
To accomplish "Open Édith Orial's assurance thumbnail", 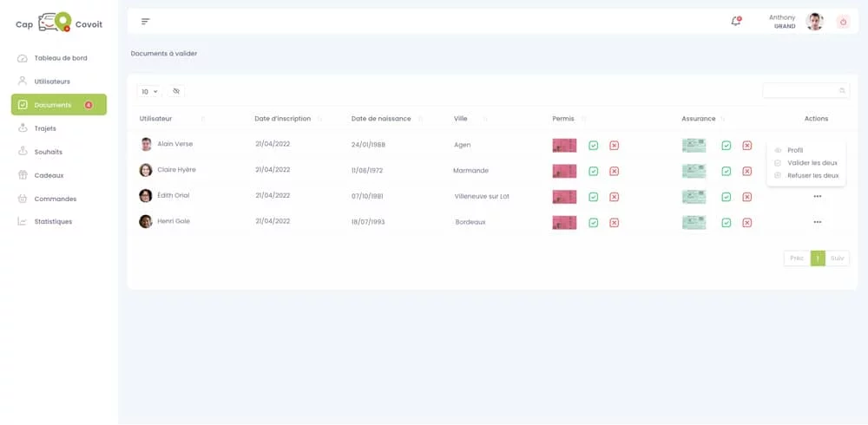I will coord(694,197).
